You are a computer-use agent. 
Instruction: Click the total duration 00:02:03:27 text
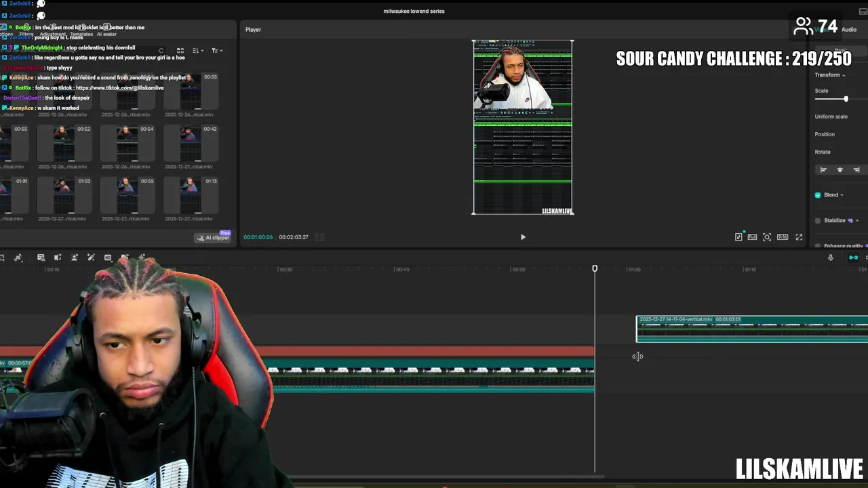[294, 237]
